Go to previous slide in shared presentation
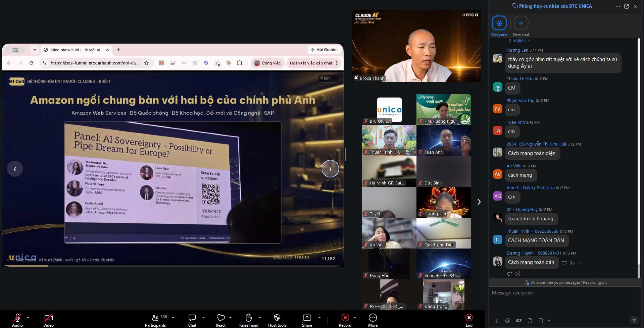 (15, 169)
